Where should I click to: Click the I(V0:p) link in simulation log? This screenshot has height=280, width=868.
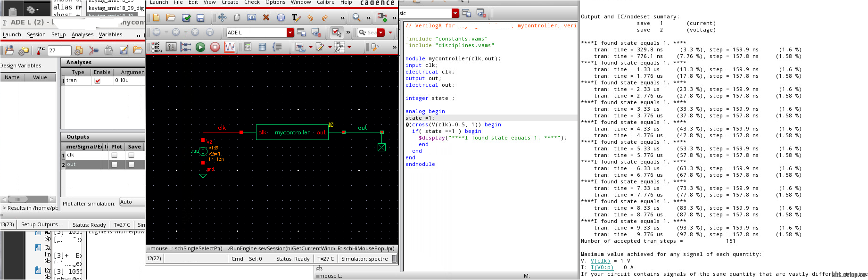pos(602,267)
